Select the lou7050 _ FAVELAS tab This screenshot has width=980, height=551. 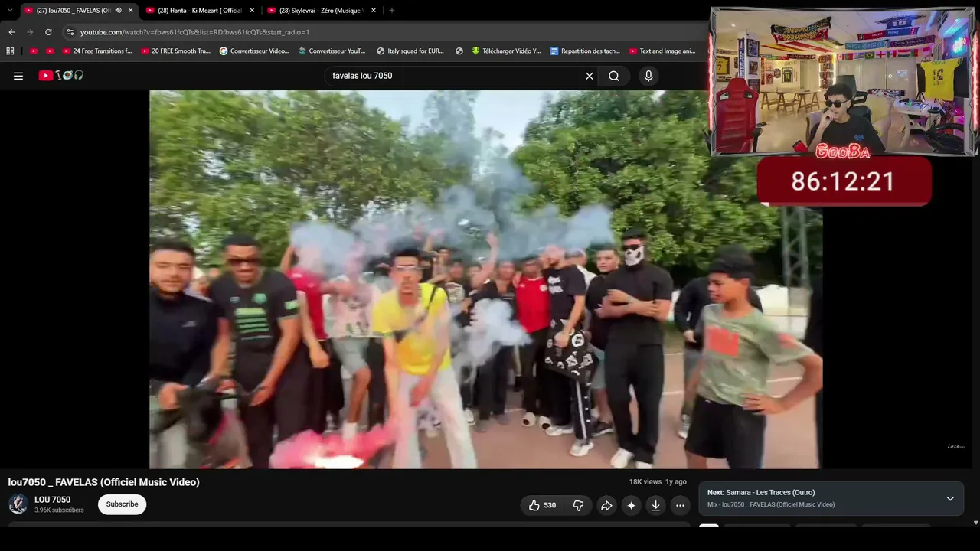point(78,11)
